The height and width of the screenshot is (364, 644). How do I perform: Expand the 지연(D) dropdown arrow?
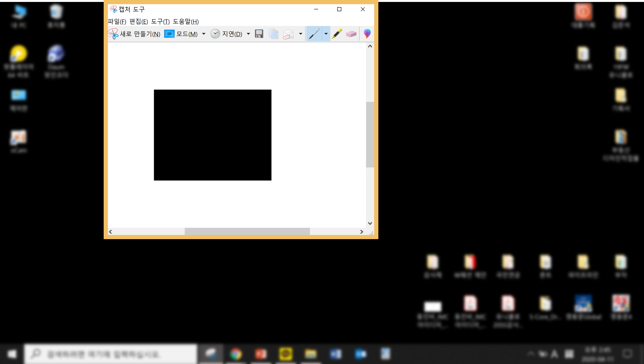coord(248,34)
